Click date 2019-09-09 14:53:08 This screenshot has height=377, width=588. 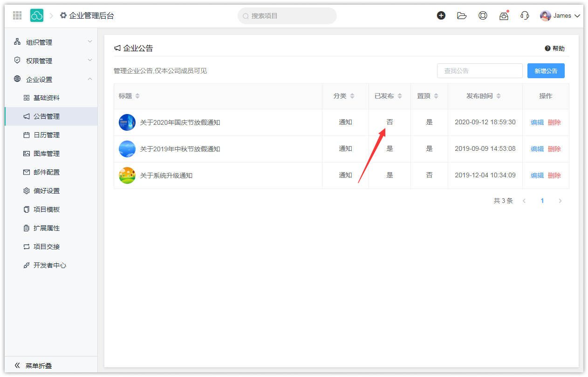[x=485, y=148]
